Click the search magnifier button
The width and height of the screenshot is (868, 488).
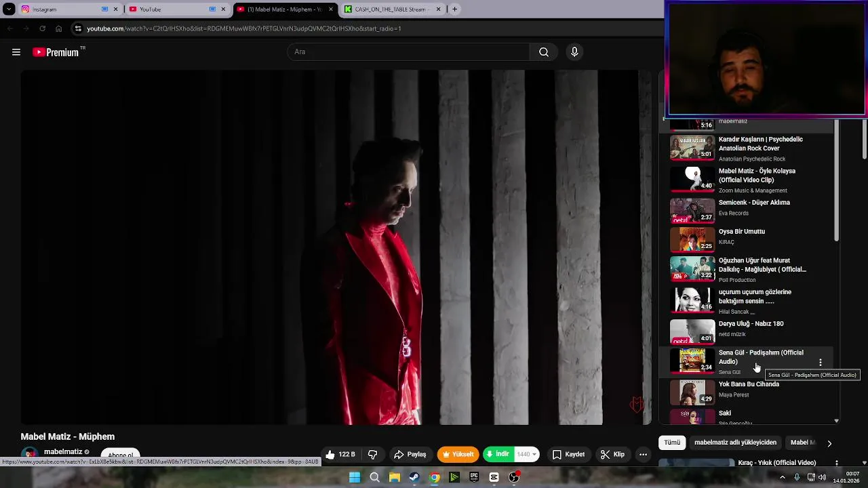pos(544,52)
